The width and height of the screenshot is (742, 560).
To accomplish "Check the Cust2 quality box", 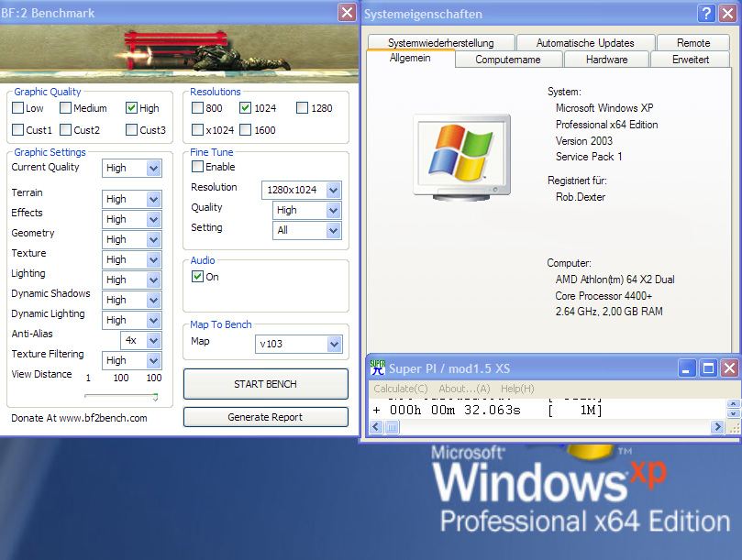I will [x=66, y=129].
